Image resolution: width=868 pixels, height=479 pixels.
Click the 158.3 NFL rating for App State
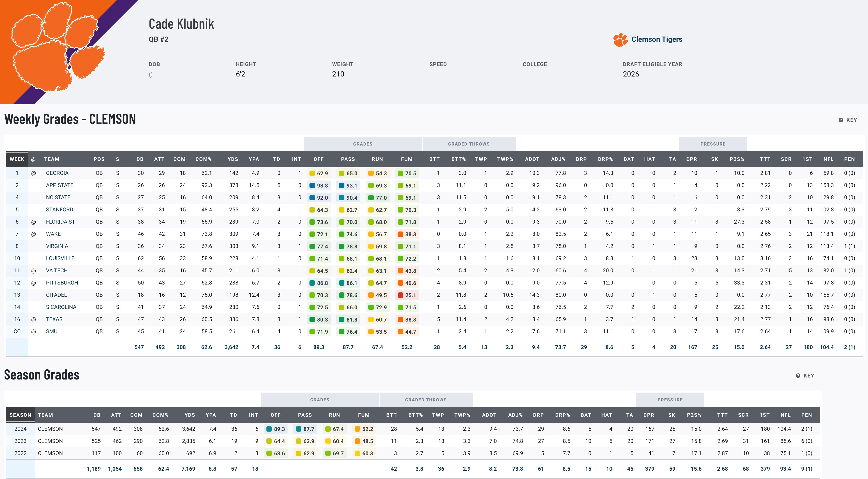pyautogui.click(x=827, y=185)
